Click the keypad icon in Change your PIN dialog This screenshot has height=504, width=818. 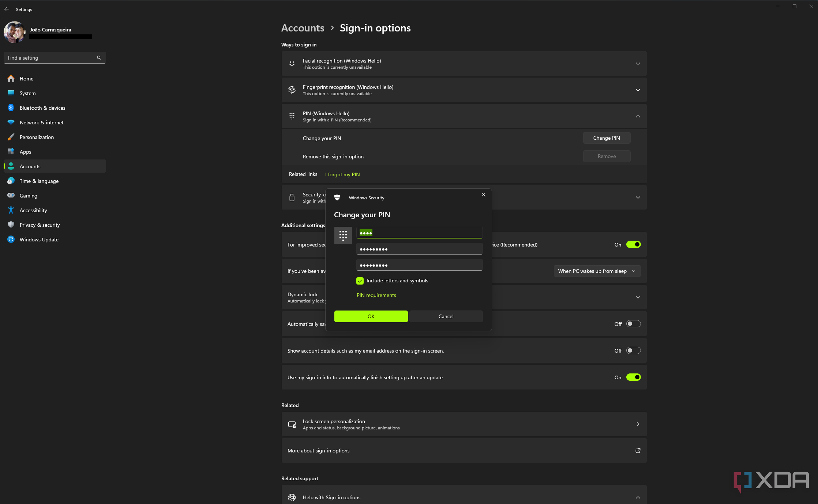343,236
